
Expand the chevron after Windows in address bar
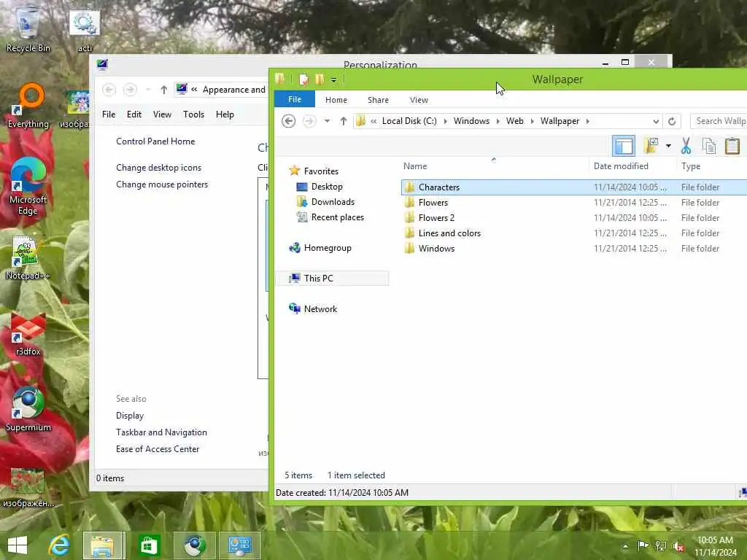498,122
